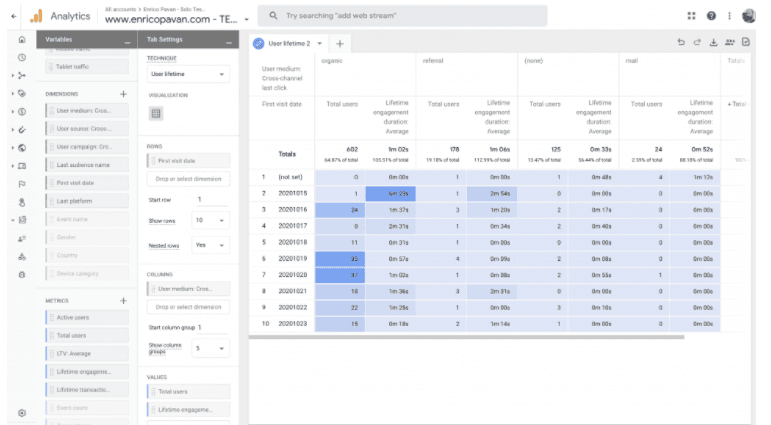The width and height of the screenshot is (771, 425).
Task: Open the Show rows dropdown
Action: pyautogui.click(x=212, y=220)
